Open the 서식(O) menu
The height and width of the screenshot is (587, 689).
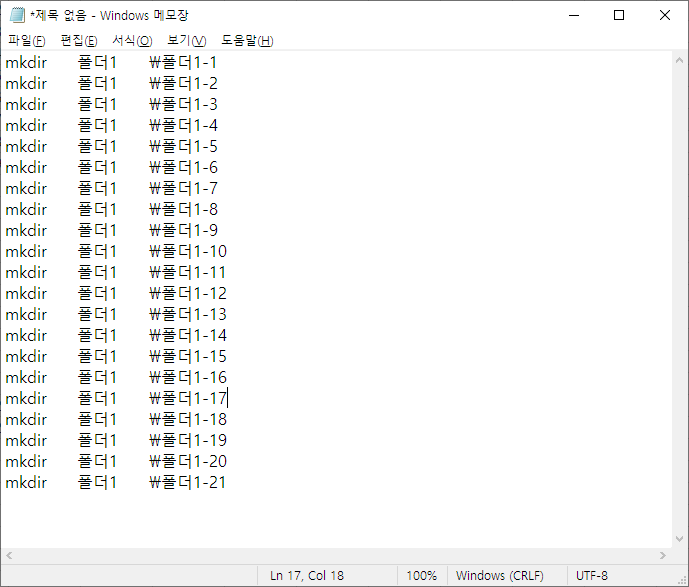pyautogui.click(x=132, y=40)
